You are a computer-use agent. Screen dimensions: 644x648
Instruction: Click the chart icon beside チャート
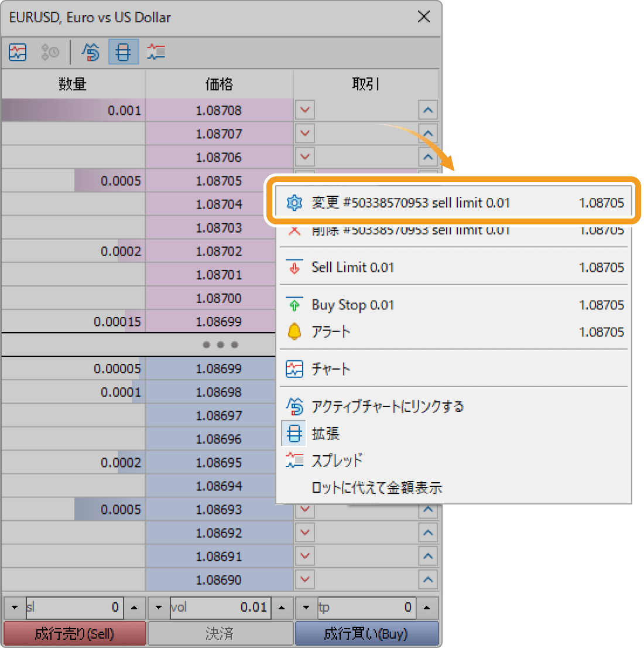point(294,369)
